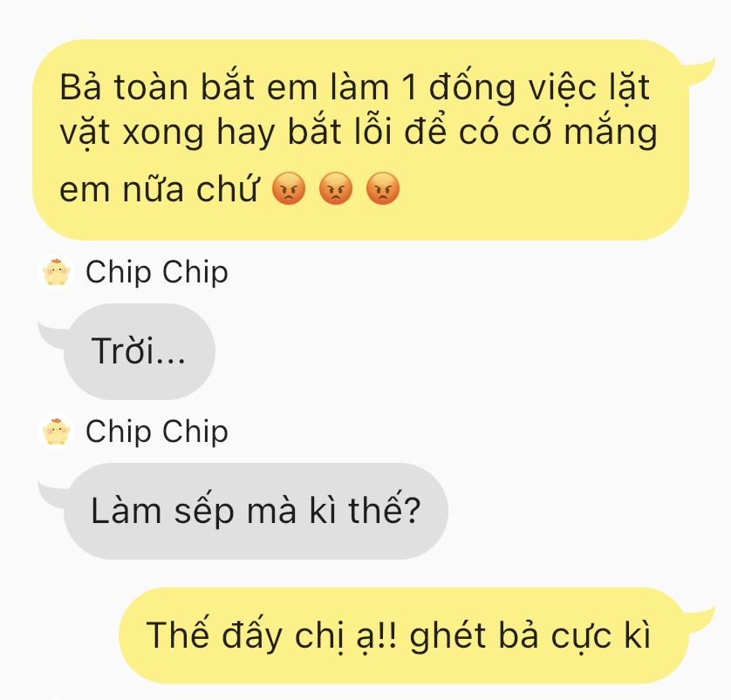
Task: Select the "Làm sếp mà kì thế?" message
Action: [x=256, y=512]
